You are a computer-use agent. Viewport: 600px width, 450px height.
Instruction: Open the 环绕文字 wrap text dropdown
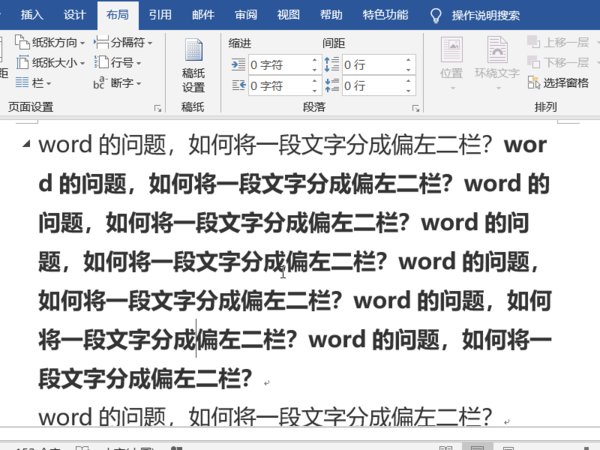[497, 64]
